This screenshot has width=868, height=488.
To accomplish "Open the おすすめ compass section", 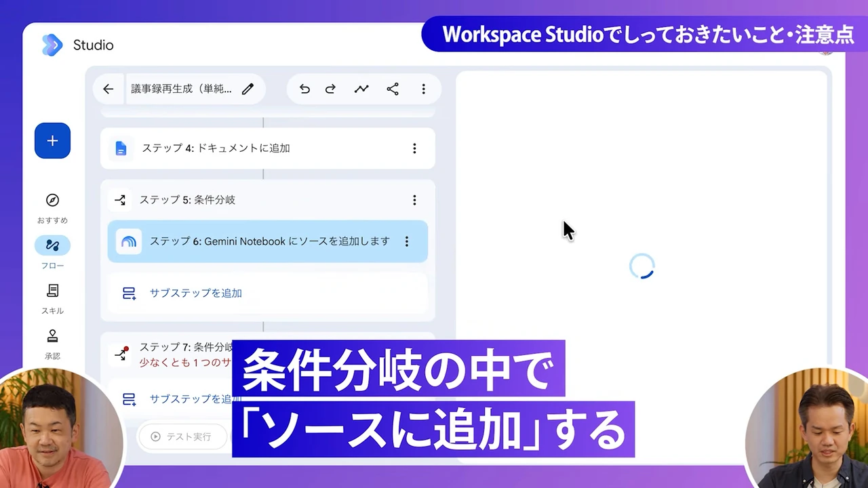I will [x=52, y=208].
